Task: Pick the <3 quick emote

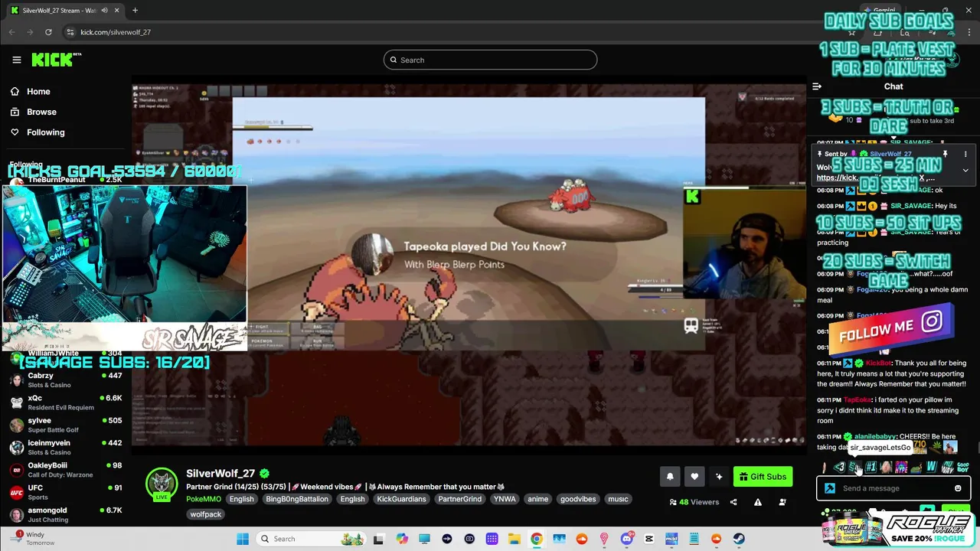Action: tap(840, 467)
